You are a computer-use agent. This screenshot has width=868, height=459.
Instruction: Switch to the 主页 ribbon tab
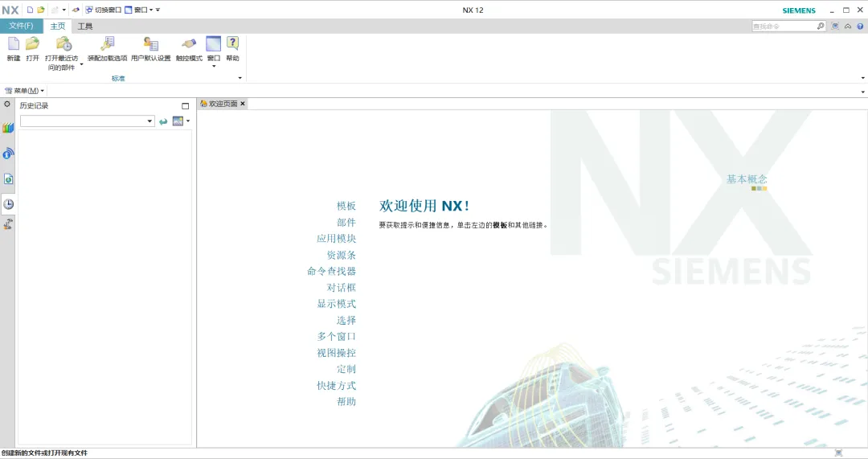(x=58, y=26)
